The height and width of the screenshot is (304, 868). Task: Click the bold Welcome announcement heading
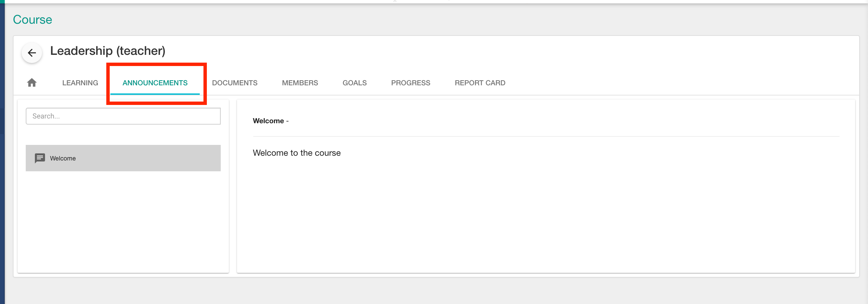point(268,121)
